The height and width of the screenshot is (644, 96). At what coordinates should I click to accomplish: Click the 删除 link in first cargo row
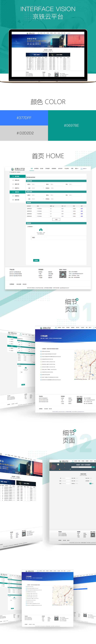click(81, 208)
